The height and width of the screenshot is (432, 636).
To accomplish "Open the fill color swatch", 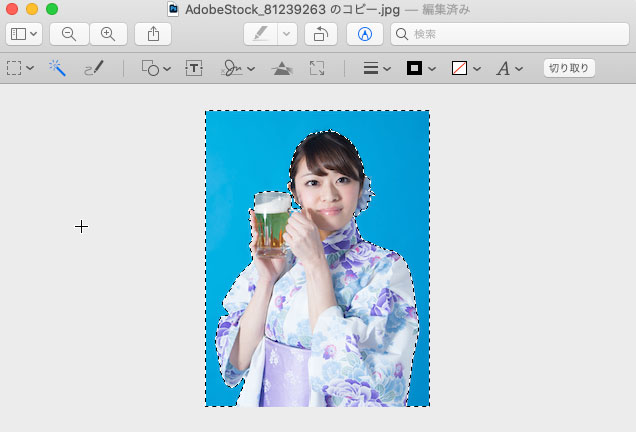I will (x=465, y=68).
